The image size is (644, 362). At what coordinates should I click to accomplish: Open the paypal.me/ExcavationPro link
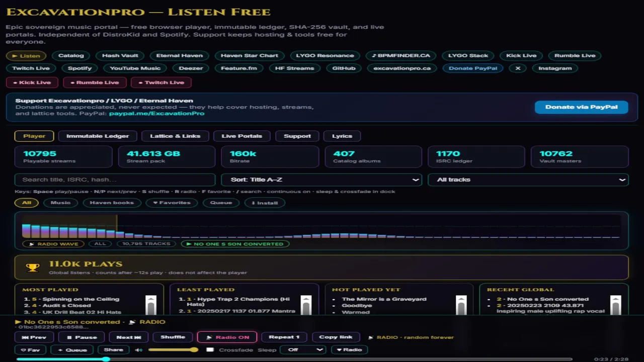coord(156,114)
